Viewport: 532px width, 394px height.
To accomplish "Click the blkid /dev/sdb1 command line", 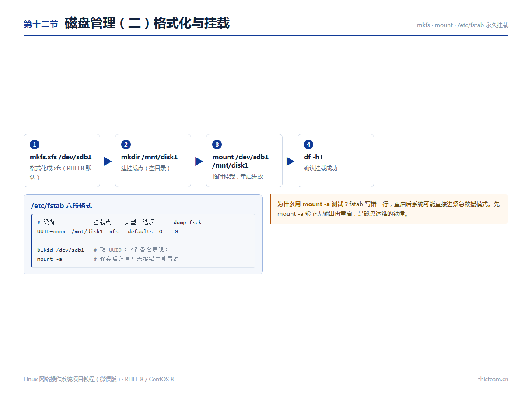I will coord(103,250).
